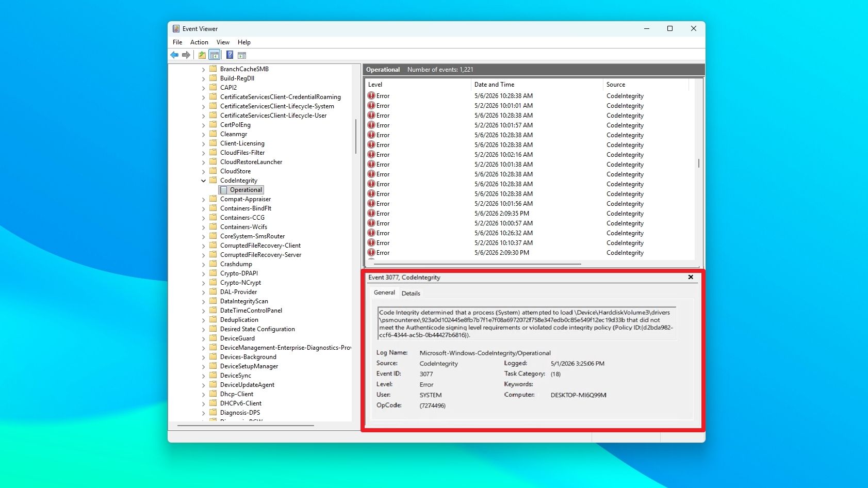The width and height of the screenshot is (868, 488).
Task: Expand the Crypto-DPAPI tree node
Action: coord(203,273)
